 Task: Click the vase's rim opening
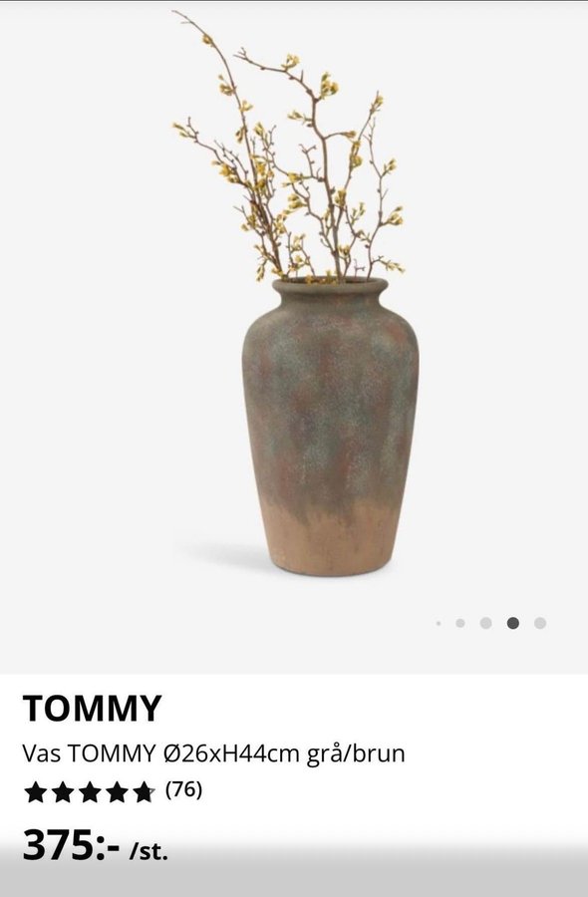pos(330,284)
